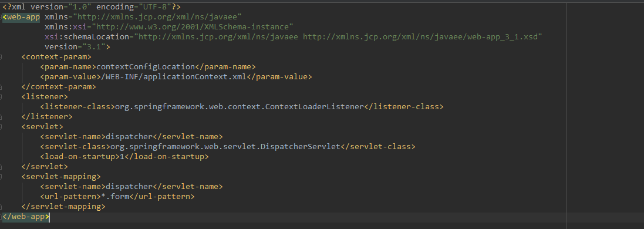
Task: Click the opening <servlet-mapping> tag
Action: 61,176
